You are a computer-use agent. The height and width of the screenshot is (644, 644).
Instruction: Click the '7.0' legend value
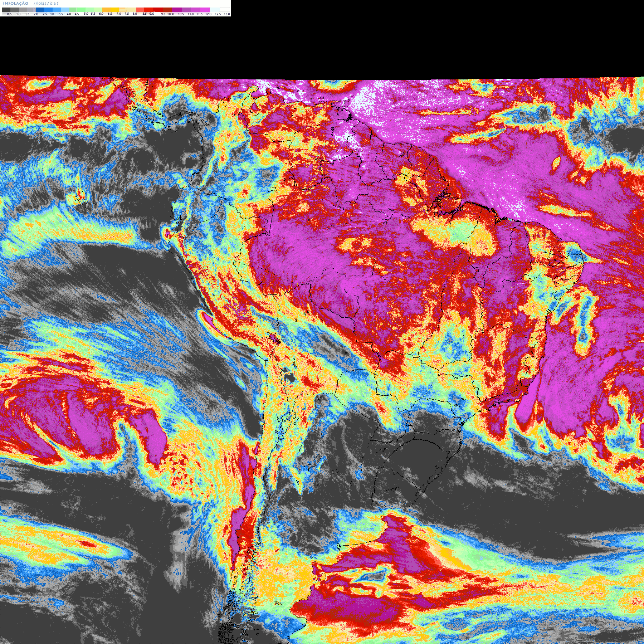119,14
